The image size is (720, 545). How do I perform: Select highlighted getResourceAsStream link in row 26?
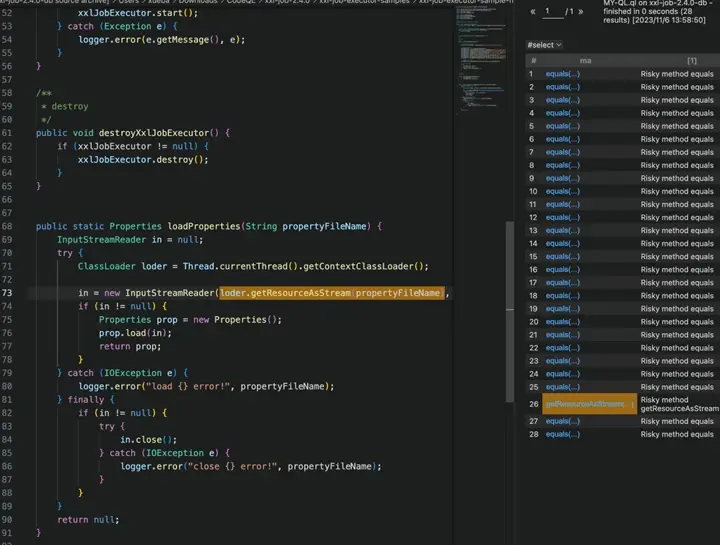(589, 404)
